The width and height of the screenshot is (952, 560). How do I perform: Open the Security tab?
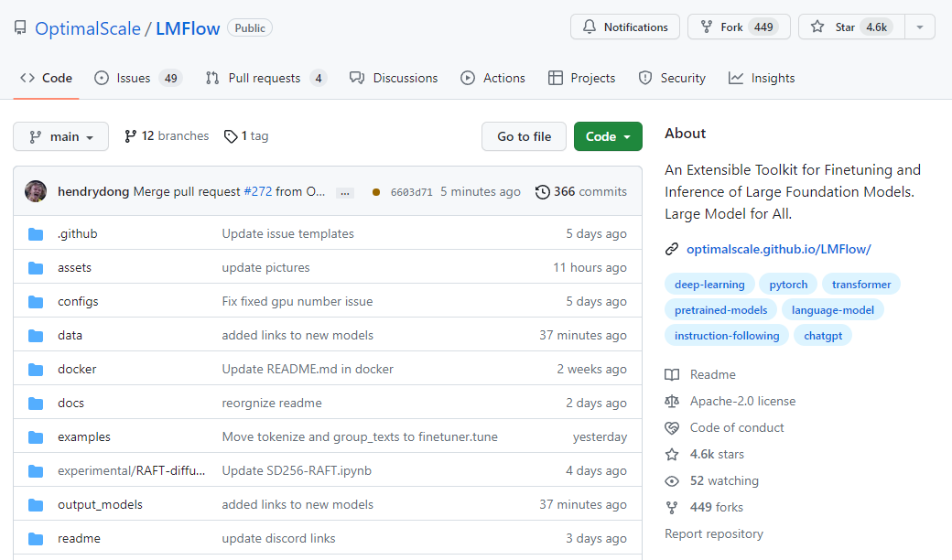[x=672, y=79]
